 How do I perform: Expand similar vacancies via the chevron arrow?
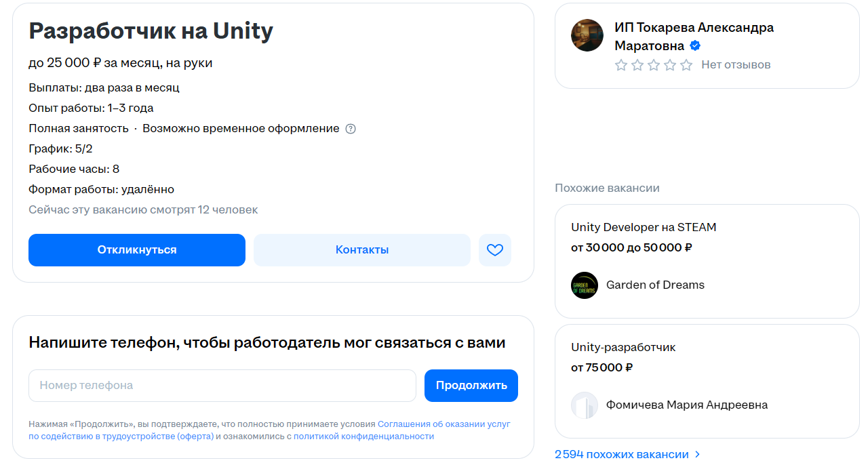(698, 455)
